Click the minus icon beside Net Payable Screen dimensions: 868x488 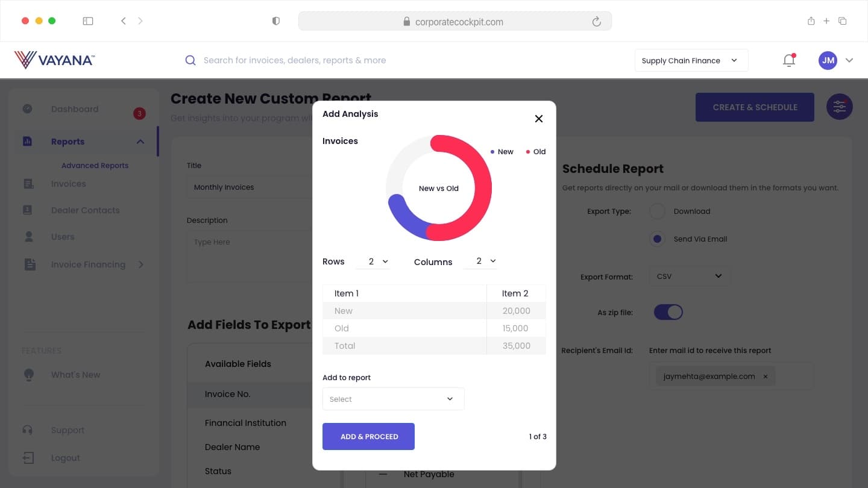[x=383, y=474]
